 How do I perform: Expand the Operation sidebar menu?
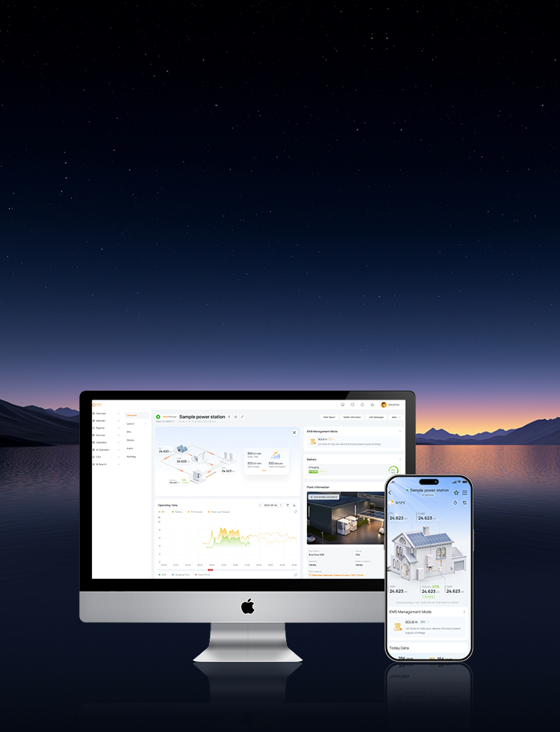click(x=102, y=443)
